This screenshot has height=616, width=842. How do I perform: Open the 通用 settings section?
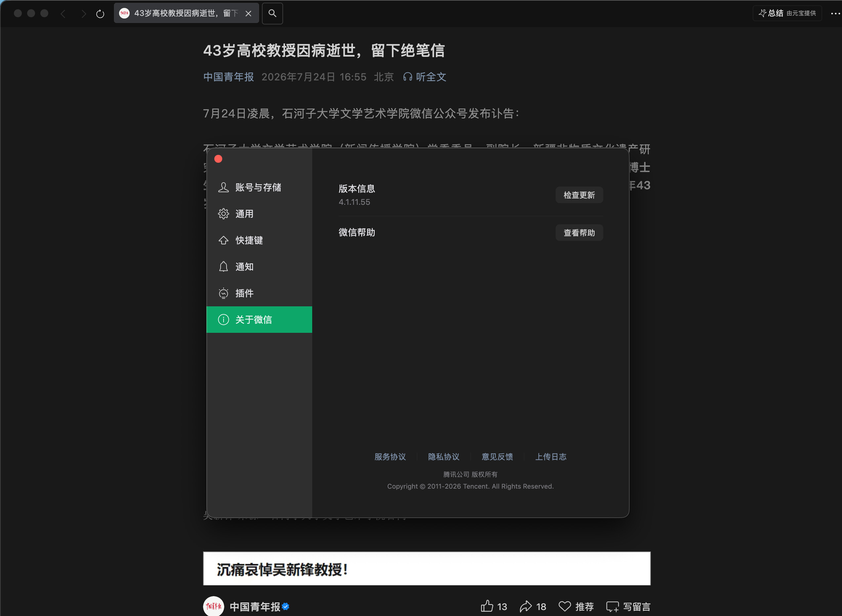pyautogui.click(x=259, y=214)
